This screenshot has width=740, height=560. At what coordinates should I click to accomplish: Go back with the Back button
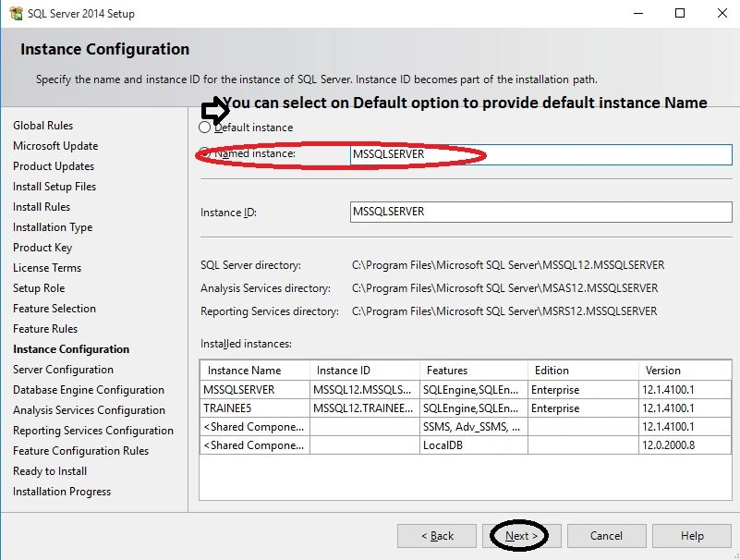[437, 536]
